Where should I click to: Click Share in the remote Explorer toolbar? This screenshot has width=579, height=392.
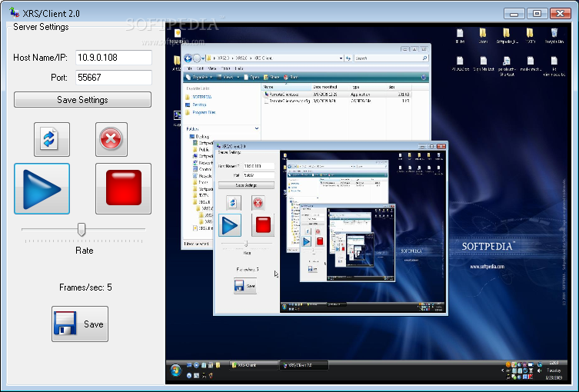271,77
